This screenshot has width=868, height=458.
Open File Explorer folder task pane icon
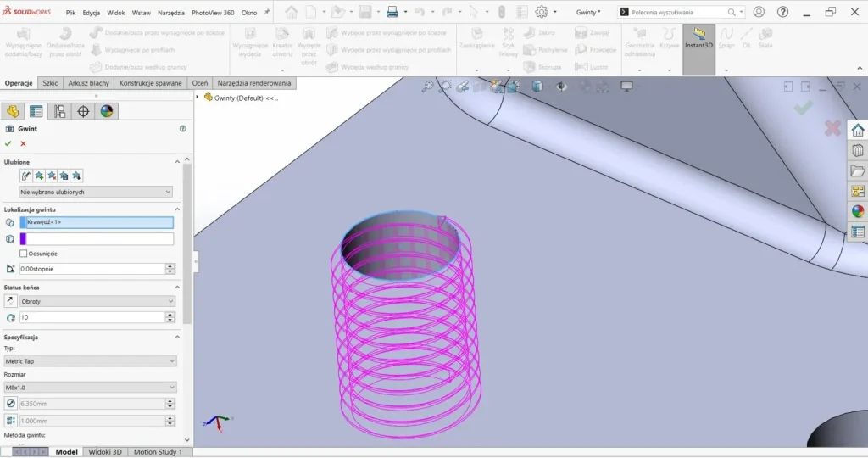pyautogui.click(x=858, y=171)
